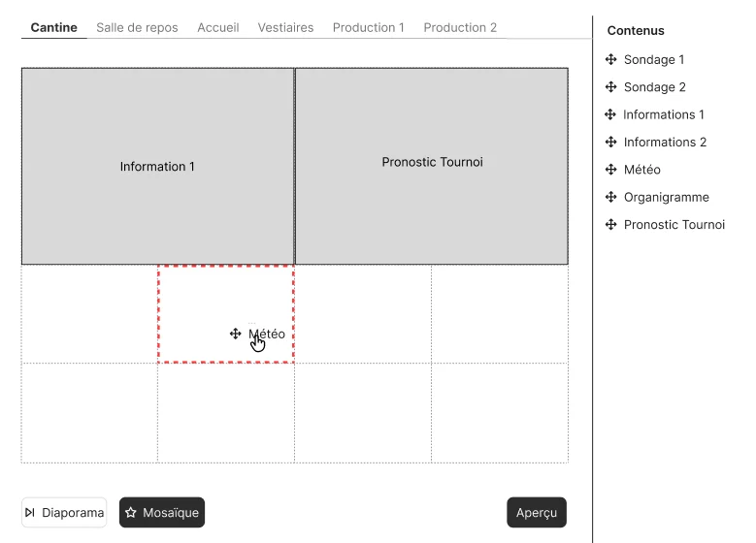The width and height of the screenshot is (756, 543).
Task: Click the move handle icon beside Sondage 2
Action: (610, 86)
